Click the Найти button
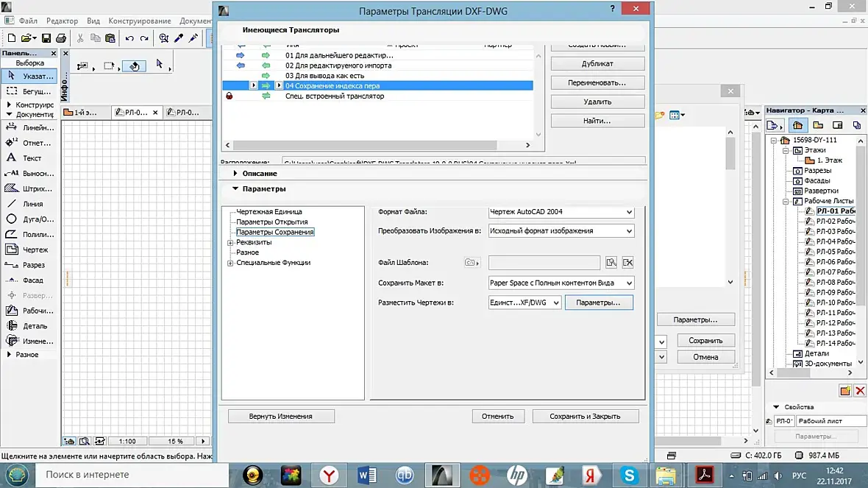This screenshot has width=868, height=488. click(597, 121)
